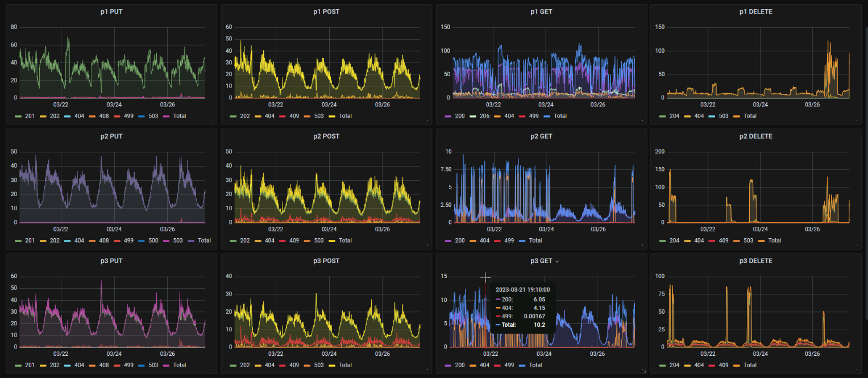
Task: Click the p3 PUT panel title
Action: click(111, 261)
